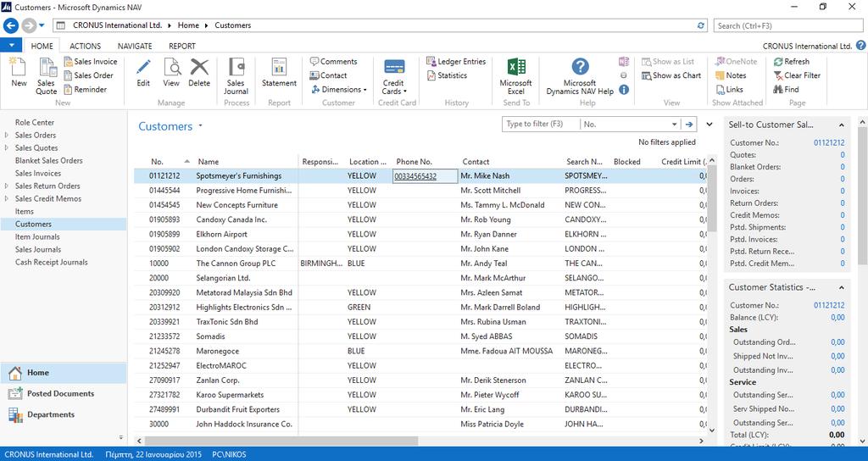Open the Customers title dropdown arrow
Viewport: 868px width, 461px height.
[x=200, y=125]
